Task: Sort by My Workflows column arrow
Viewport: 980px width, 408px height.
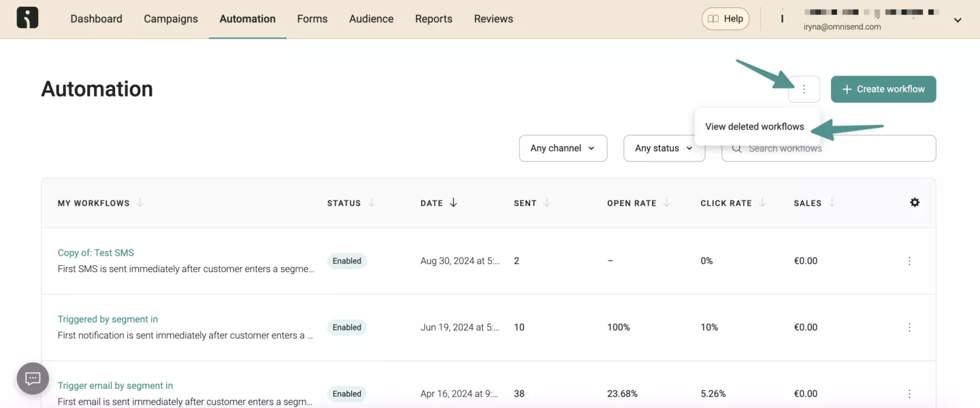Action: pos(140,203)
